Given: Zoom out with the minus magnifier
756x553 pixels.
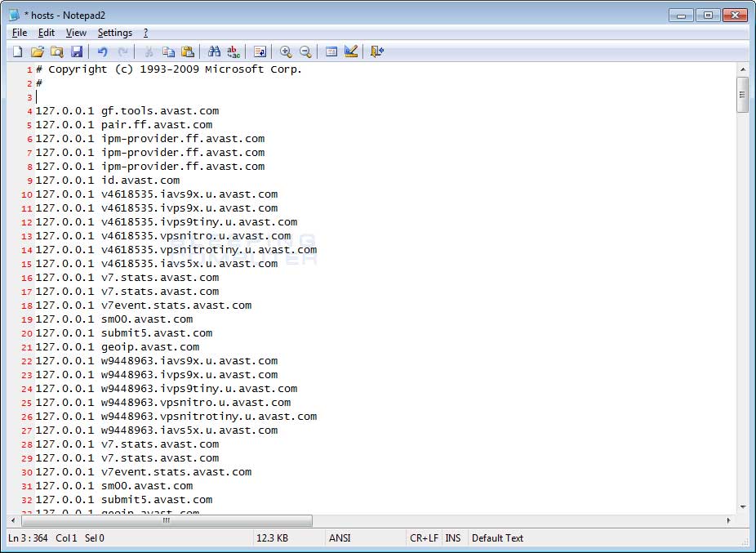Looking at the screenshot, I should coord(305,51).
